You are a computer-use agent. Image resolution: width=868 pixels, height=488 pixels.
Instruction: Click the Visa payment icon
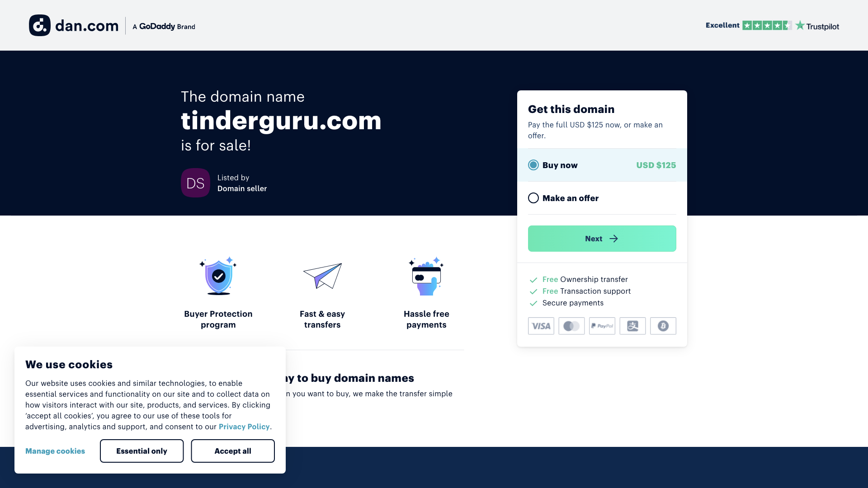541,326
